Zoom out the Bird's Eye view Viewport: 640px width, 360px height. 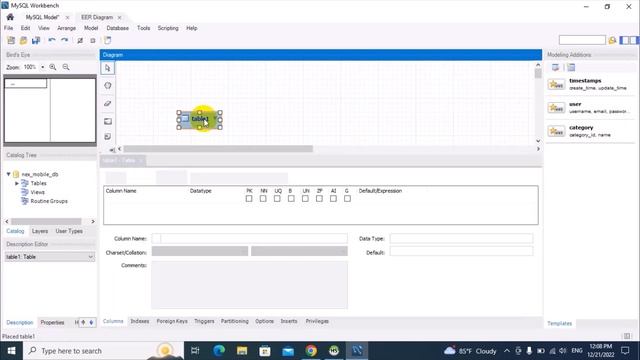point(66,67)
